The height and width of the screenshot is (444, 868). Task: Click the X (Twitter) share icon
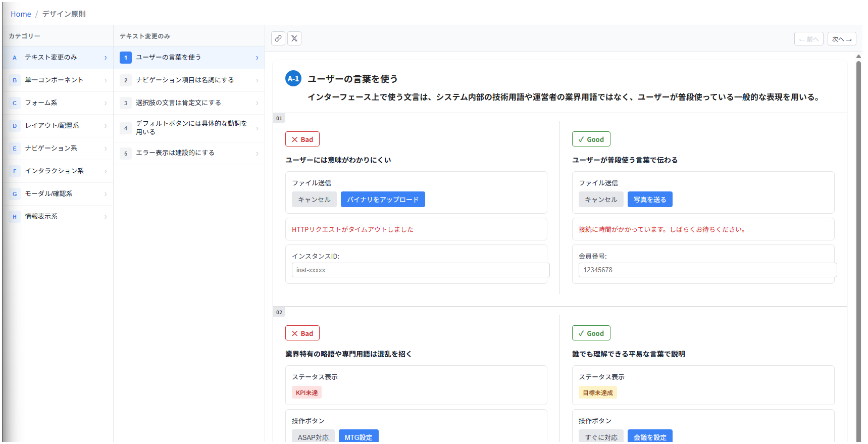click(294, 38)
